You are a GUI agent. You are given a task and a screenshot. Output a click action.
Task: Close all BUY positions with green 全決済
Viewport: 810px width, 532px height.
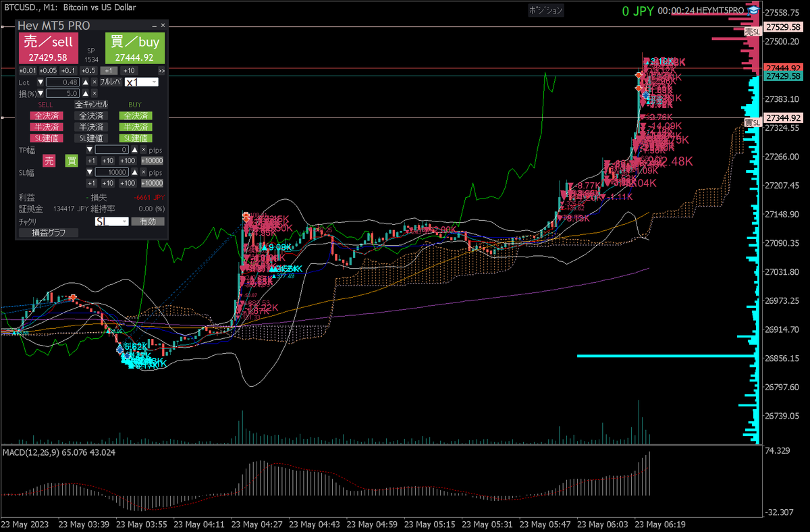click(x=136, y=115)
